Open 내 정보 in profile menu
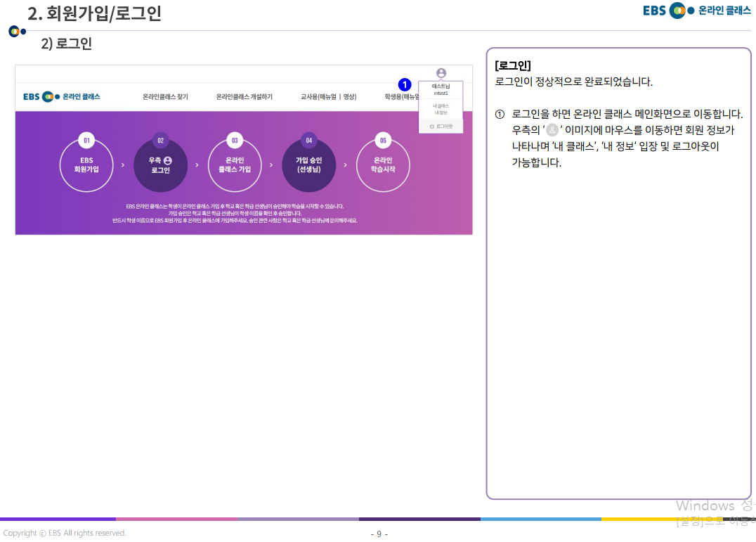This screenshot has width=756, height=542. 441,112
